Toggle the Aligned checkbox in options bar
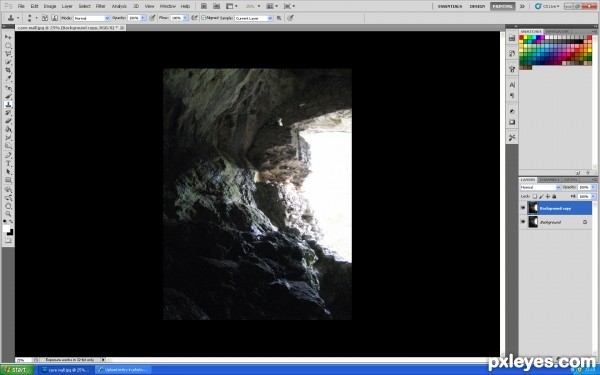600x375 pixels. point(204,18)
